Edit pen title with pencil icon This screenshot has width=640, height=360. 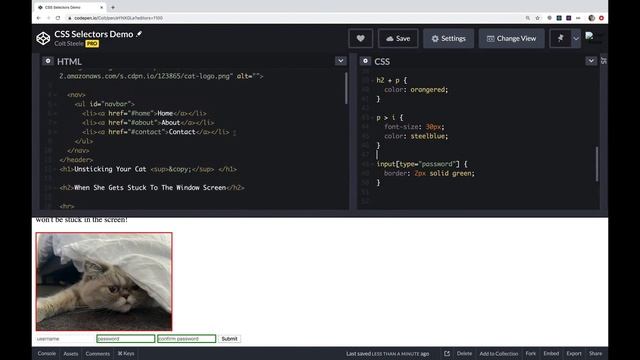pos(139,34)
